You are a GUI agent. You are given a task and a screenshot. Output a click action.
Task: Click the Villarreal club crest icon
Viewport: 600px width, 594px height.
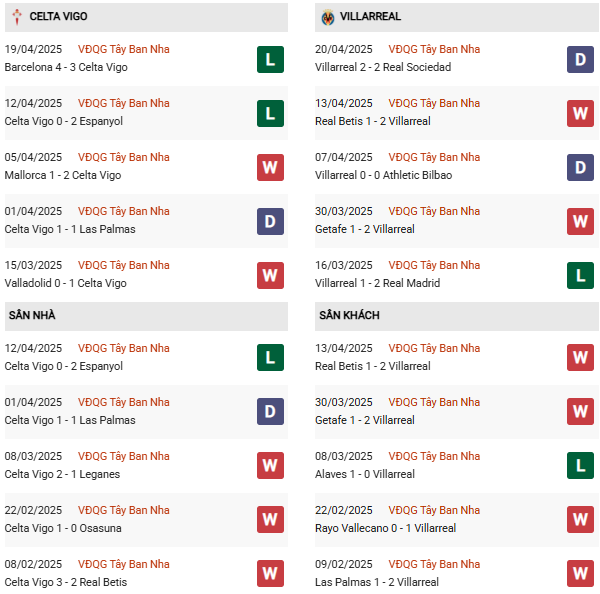pyautogui.click(x=327, y=17)
